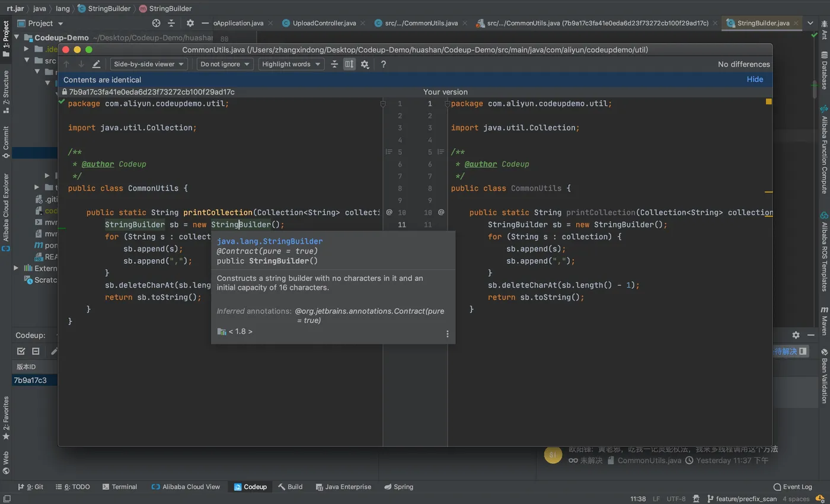
Task: Click 4 spaces indent setting
Action: pyautogui.click(x=796, y=499)
